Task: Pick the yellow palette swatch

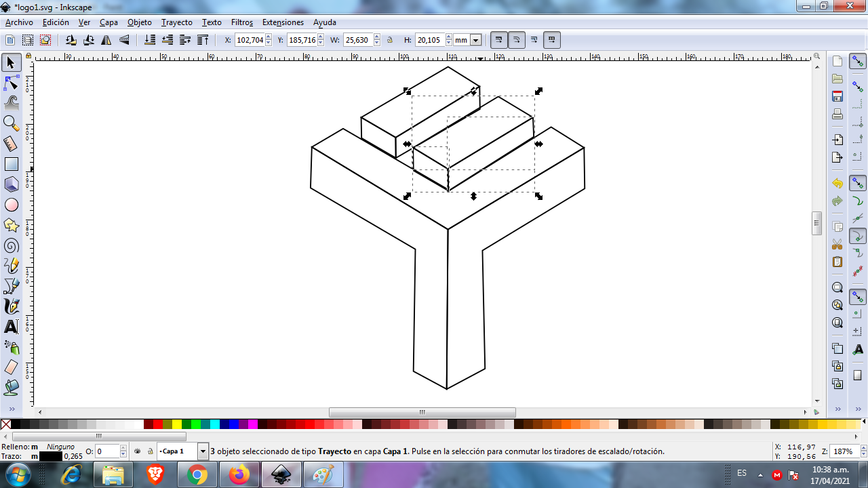Action: [177, 424]
